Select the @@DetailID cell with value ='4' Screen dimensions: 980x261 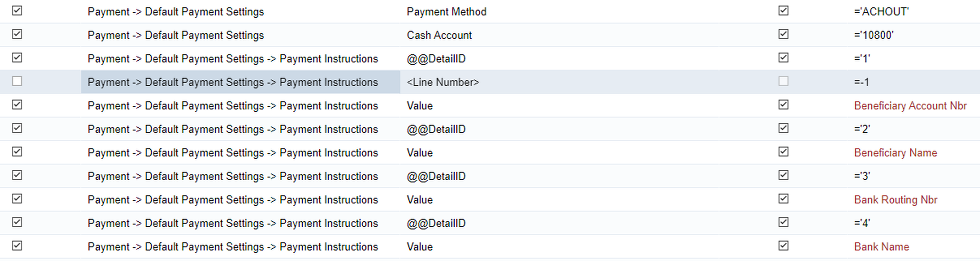click(x=436, y=223)
